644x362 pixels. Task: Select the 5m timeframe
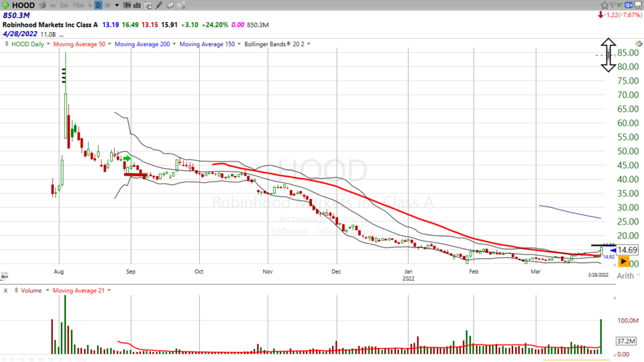tap(64, 5)
